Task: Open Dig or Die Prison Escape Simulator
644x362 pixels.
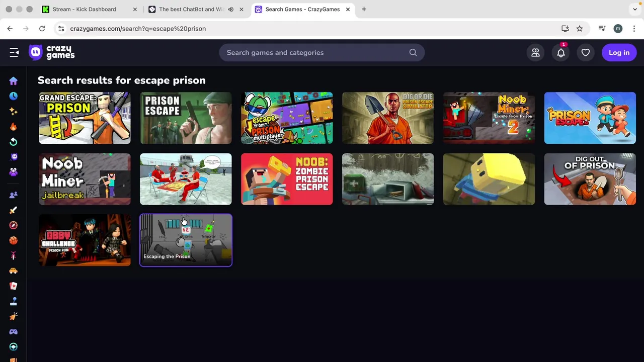Action: [388, 118]
